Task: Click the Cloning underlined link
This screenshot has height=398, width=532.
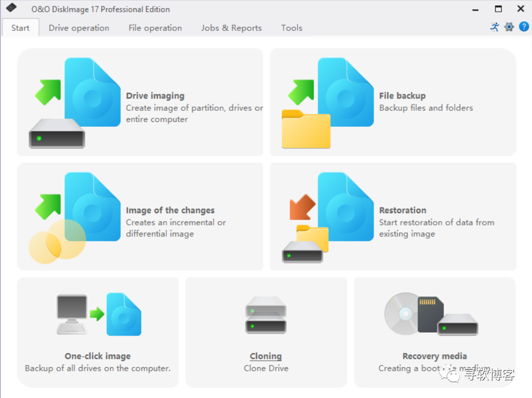Action: pos(265,356)
